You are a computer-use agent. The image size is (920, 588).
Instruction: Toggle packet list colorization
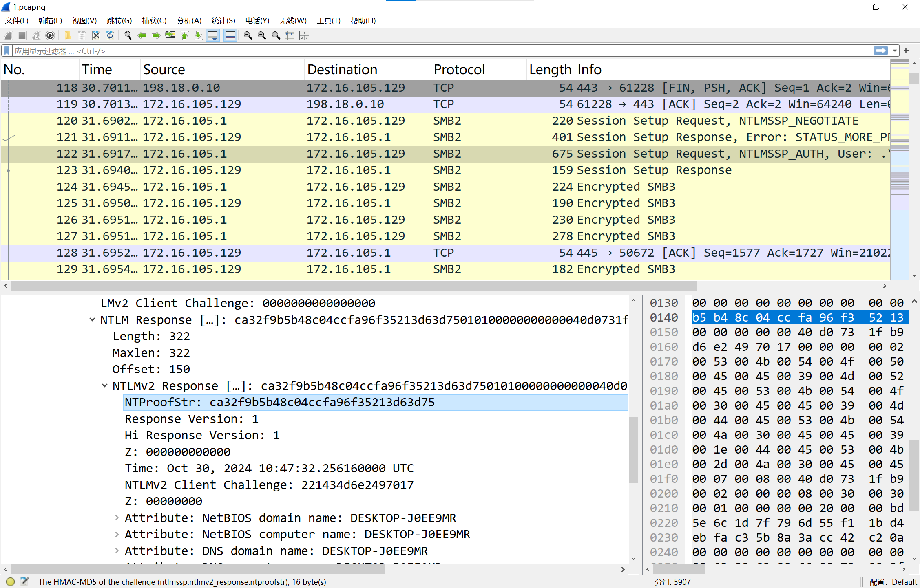(231, 36)
